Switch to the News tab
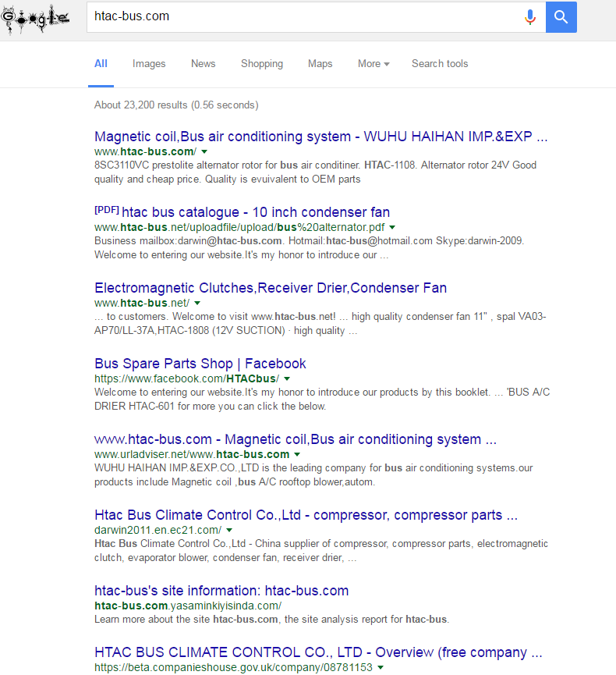Viewport: 616px width, 675px height. pos(203,64)
